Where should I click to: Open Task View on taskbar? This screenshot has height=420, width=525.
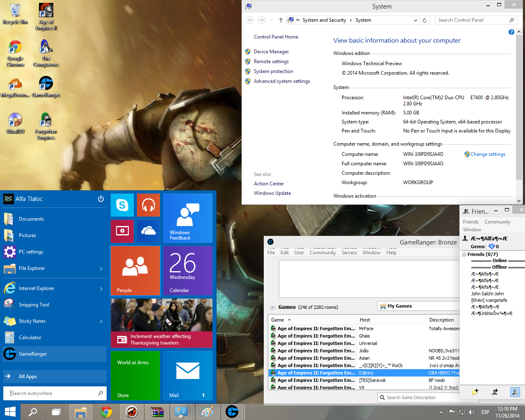[56, 412]
